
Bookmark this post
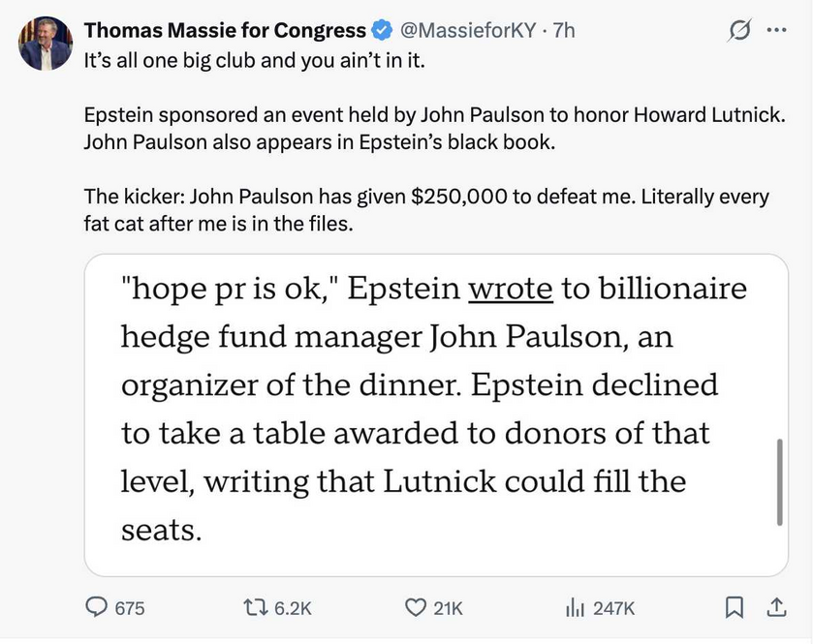click(735, 607)
